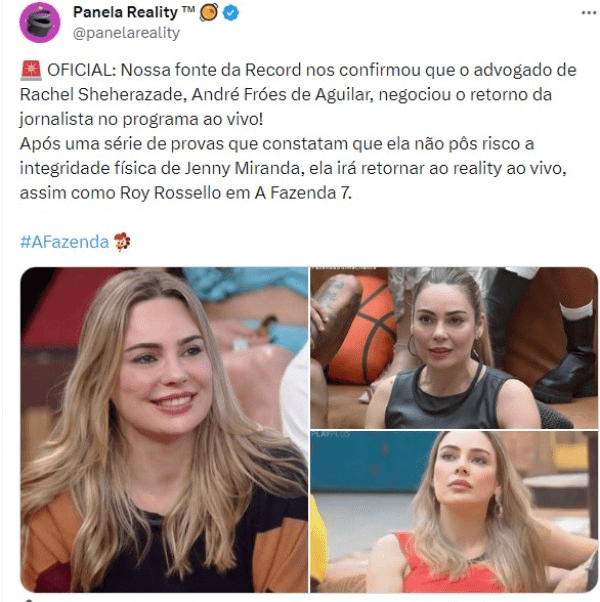Click the text A Fazenda 7
The width and height of the screenshot is (600, 602).
(302, 193)
